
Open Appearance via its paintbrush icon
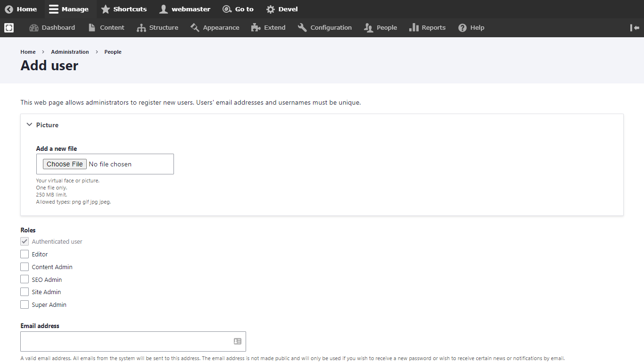(x=195, y=28)
